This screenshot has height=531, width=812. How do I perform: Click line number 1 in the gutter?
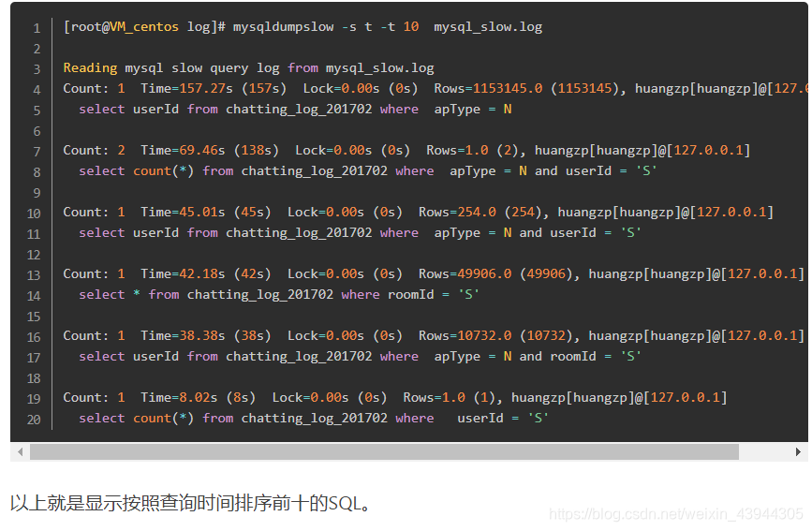pyautogui.click(x=37, y=28)
